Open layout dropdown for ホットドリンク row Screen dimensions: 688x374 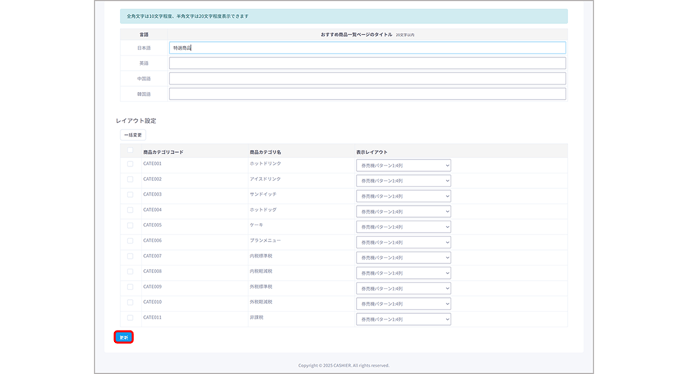point(403,165)
